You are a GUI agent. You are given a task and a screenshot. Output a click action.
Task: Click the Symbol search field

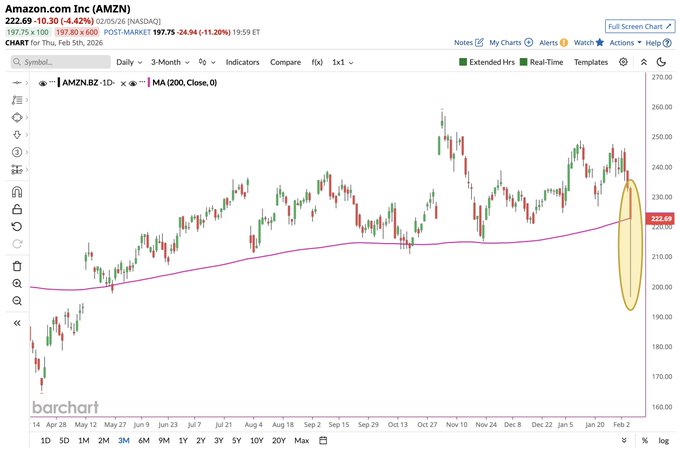point(61,62)
